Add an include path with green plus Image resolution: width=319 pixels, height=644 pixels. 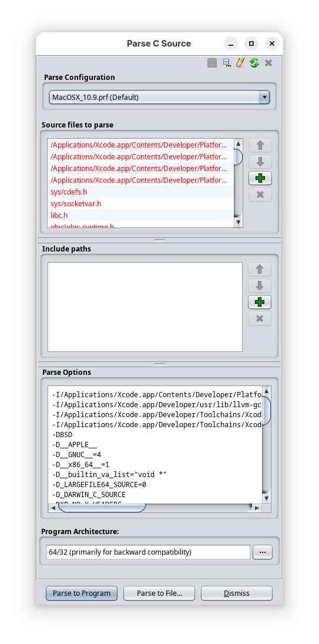tap(260, 302)
